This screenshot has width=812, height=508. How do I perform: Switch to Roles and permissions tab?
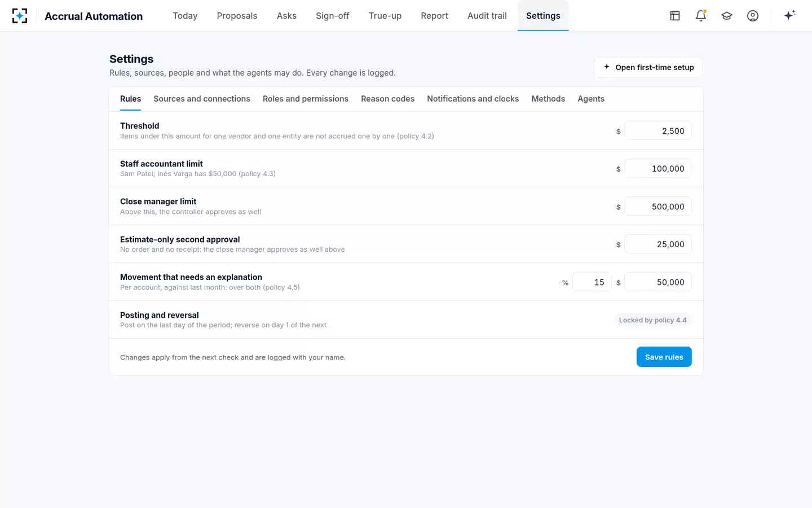click(x=306, y=99)
